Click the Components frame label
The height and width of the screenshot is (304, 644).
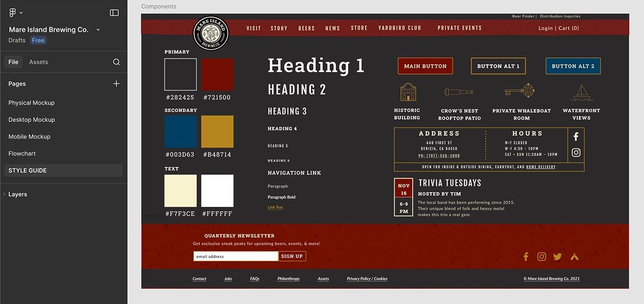point(159,7)
